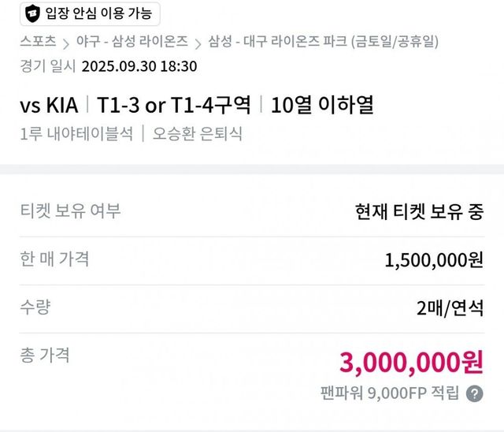Image resolution: width=504 pixels, height=432 pixels.
Task: Click the chevron after 스포츠 breadcrumb
Action: click(x=66, y=42)
